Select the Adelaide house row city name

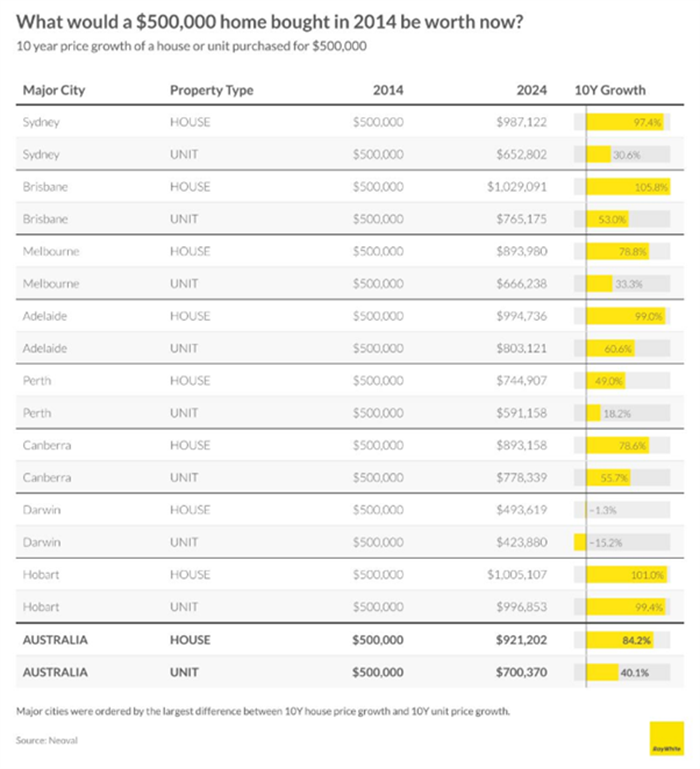[45, 316]
